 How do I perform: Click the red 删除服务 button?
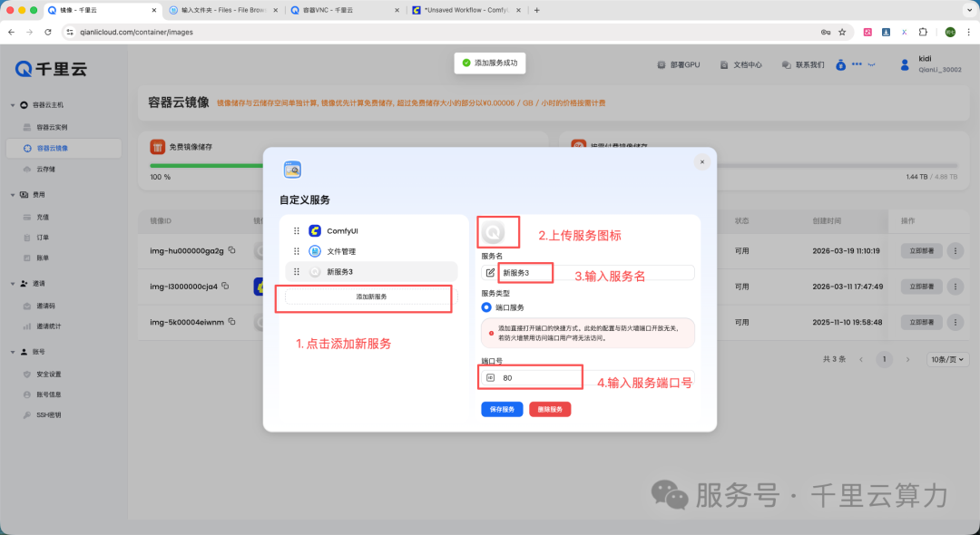[550, 410]
